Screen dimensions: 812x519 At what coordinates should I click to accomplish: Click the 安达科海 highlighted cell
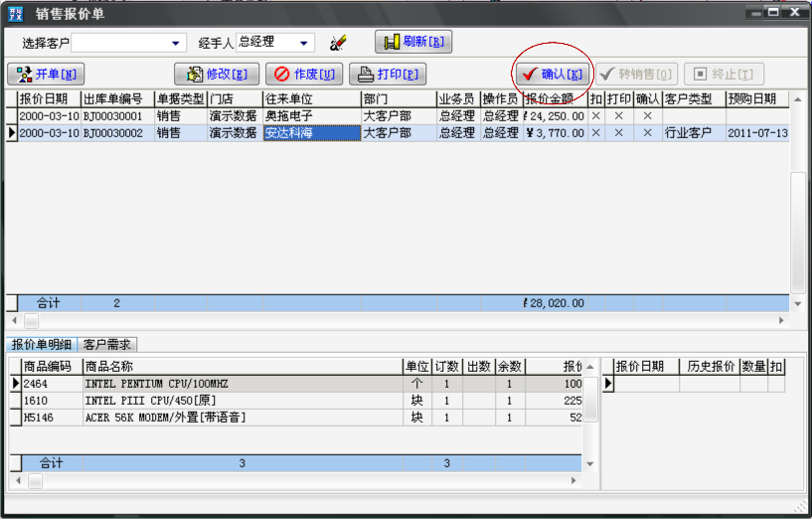312,133
